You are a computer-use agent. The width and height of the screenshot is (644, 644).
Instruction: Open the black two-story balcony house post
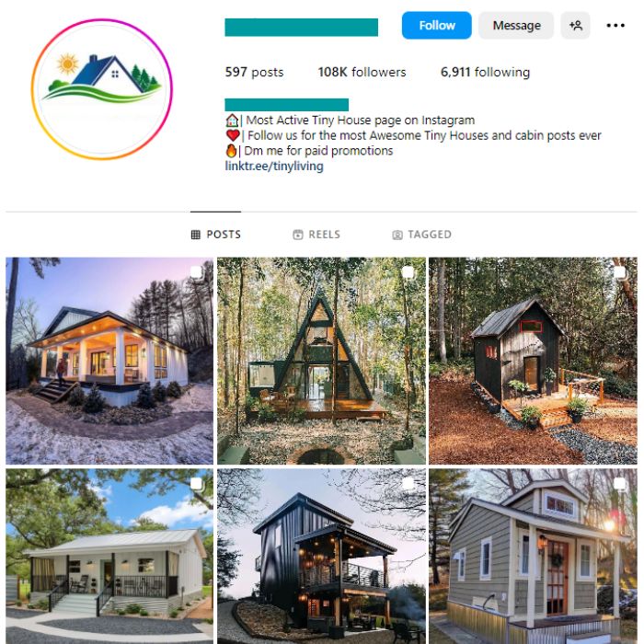pos(321,556)
